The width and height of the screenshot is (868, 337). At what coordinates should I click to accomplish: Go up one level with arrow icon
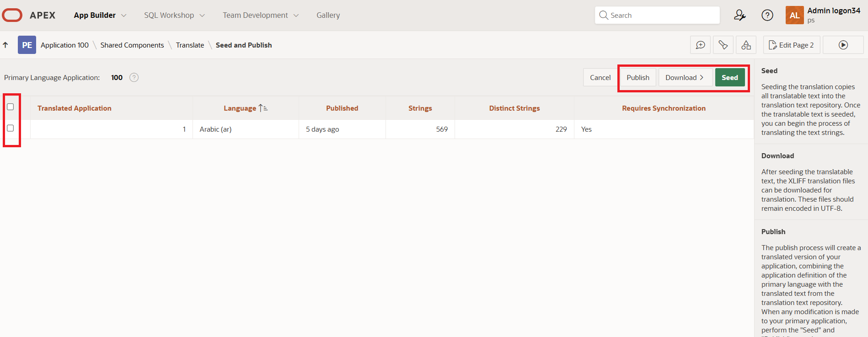[5, 45]
